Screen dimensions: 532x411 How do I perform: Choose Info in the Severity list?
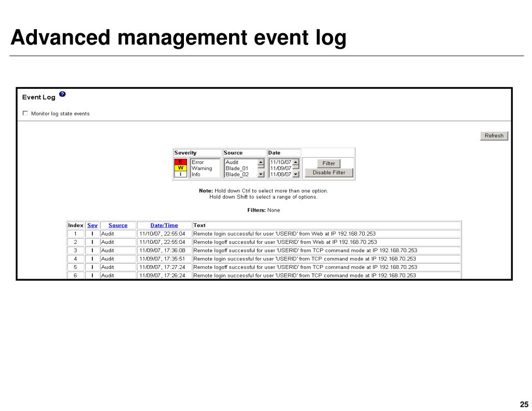coord(196,174)
